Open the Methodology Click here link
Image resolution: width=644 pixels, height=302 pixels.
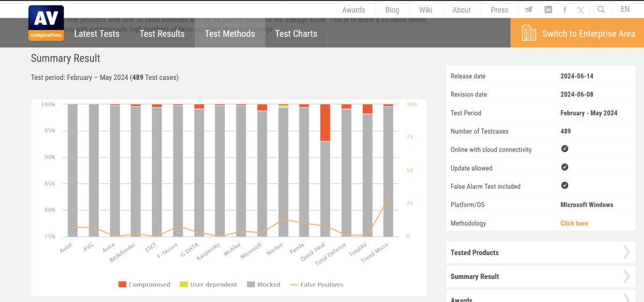point(574,223)
